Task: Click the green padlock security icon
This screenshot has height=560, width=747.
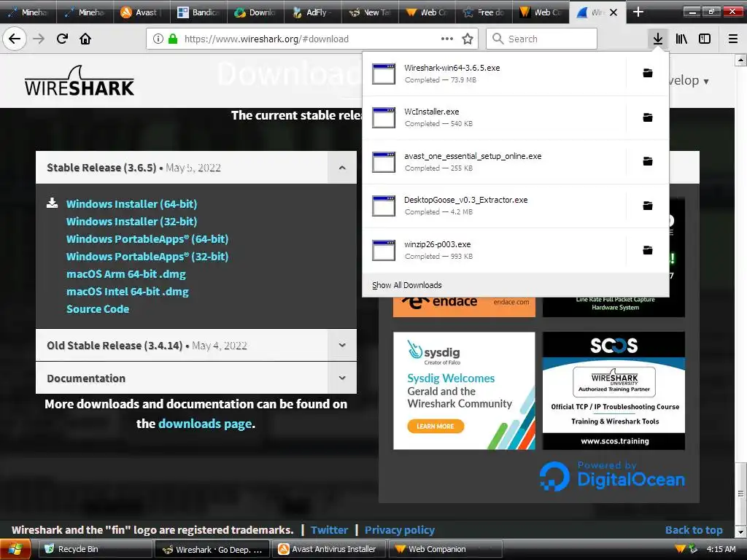Action: tap(173, 39)
